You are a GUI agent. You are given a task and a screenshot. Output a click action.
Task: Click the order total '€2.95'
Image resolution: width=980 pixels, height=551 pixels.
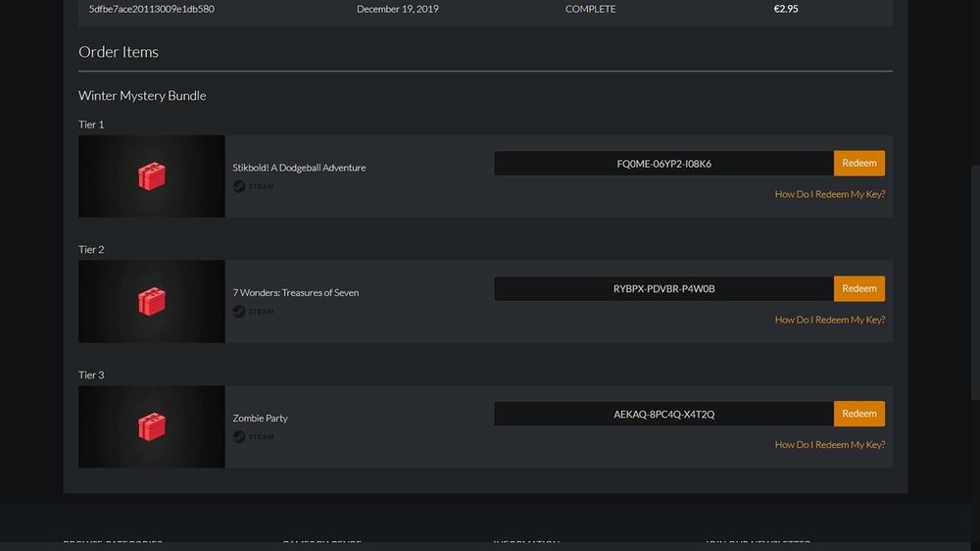tap(786, 9)
